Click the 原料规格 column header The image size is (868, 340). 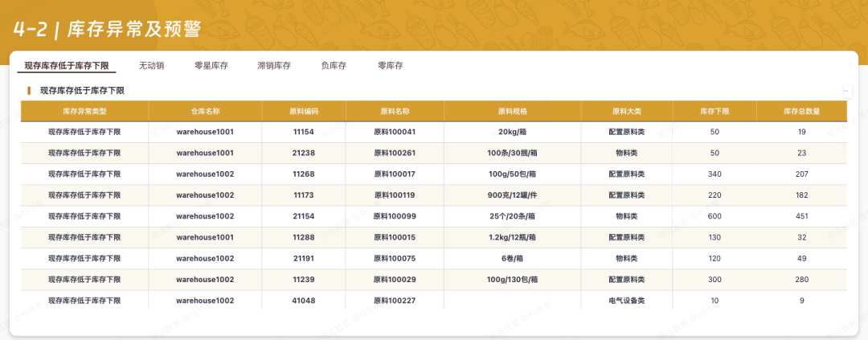513,111
